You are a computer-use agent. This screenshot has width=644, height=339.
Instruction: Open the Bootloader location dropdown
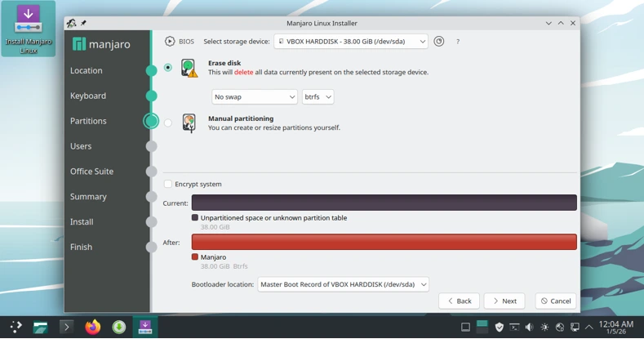click(343, 284)
